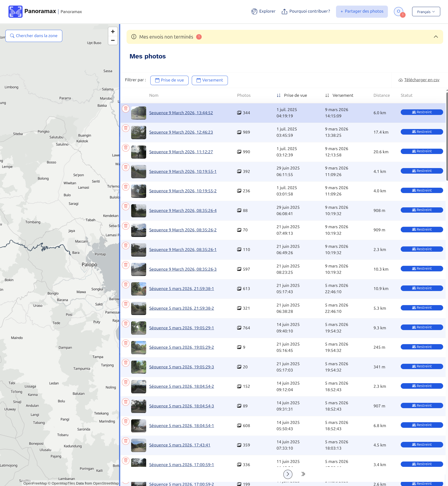Open thumbnail of Sequence 9 March 2026, 12:46:23
Screen dimensions: 448x486
pyautogui.click(x=138, y=132)
